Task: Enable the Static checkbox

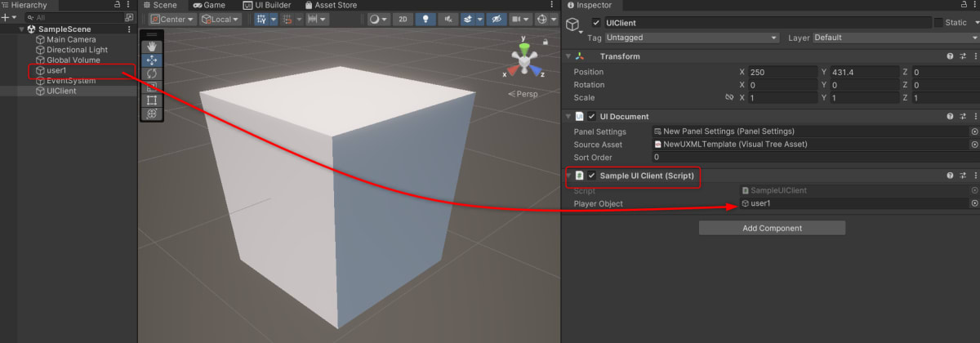Action: tap(938, 22)
